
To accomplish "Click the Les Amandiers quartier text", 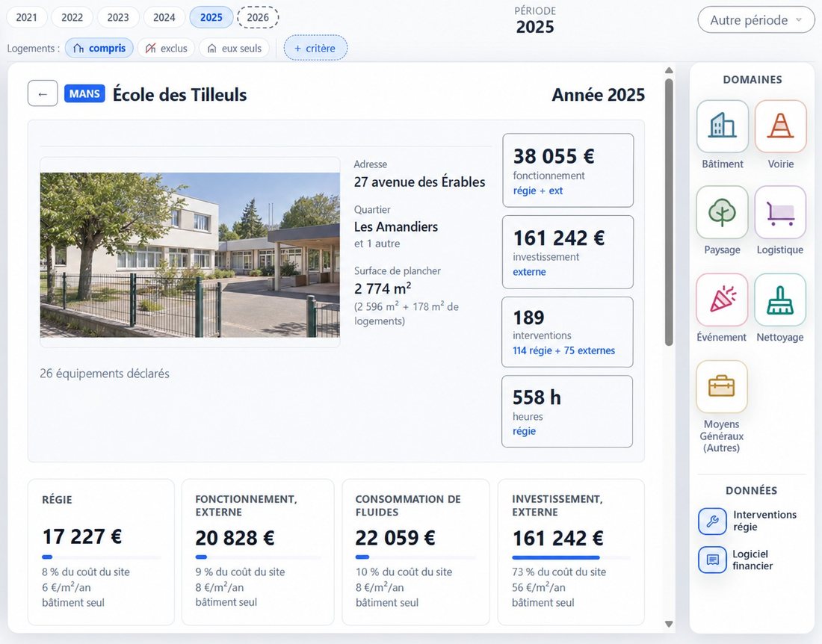I will 396,226.
